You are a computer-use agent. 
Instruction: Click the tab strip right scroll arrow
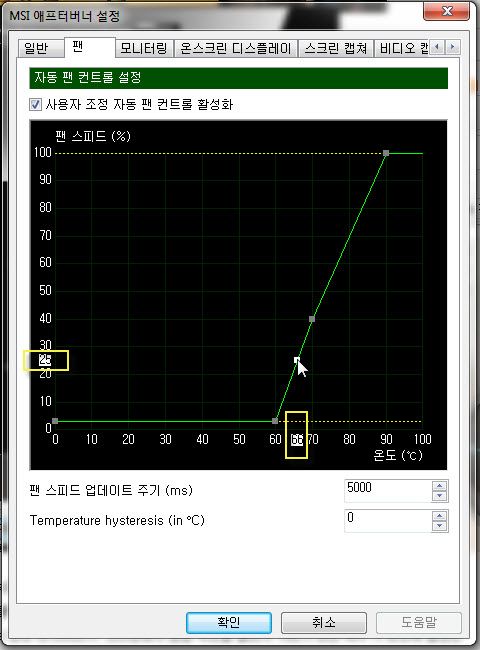(452, 47)
